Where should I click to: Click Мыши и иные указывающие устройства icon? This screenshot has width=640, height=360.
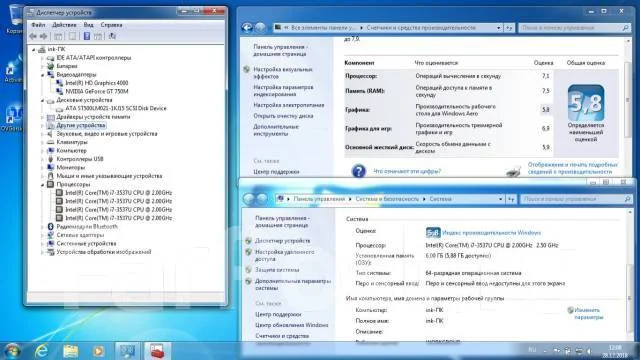click(51, 176)
